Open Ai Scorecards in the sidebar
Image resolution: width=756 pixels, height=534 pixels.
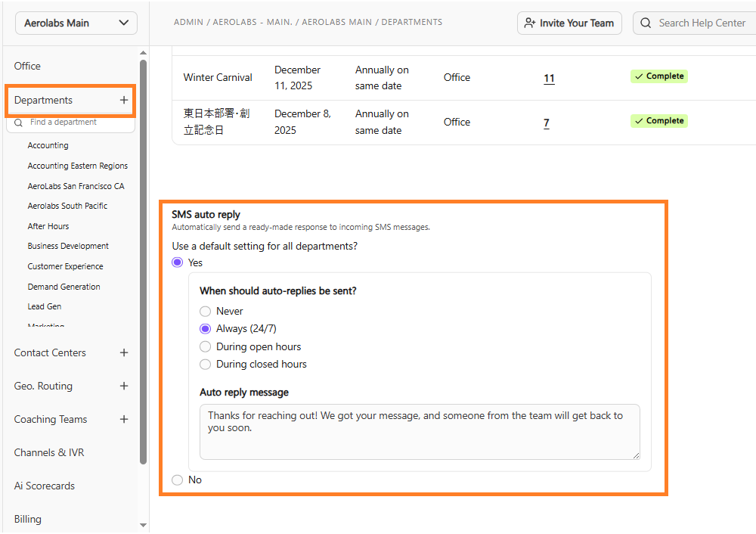(x=45, y=486)
